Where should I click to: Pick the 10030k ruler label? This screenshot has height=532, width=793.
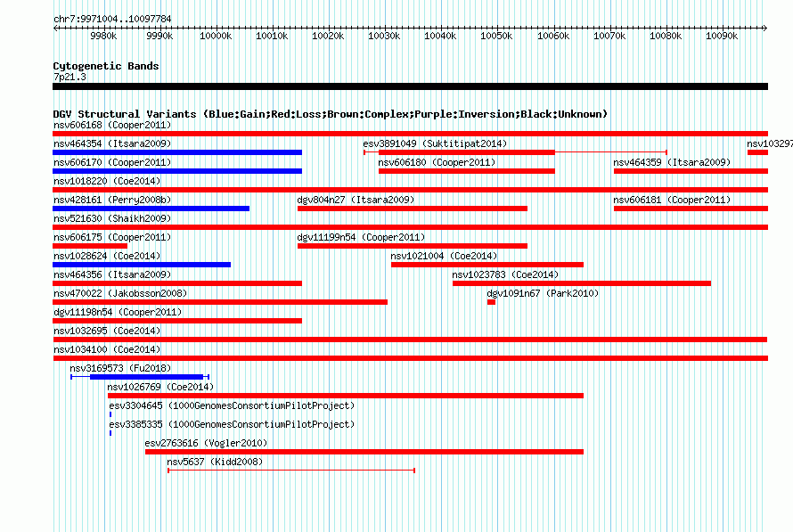[384, 36]
